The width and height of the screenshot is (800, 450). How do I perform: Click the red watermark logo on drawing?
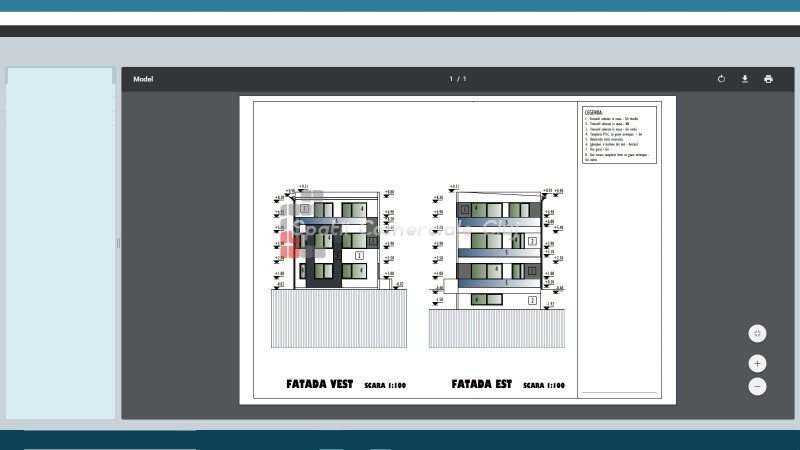click(x=292, y=240)
